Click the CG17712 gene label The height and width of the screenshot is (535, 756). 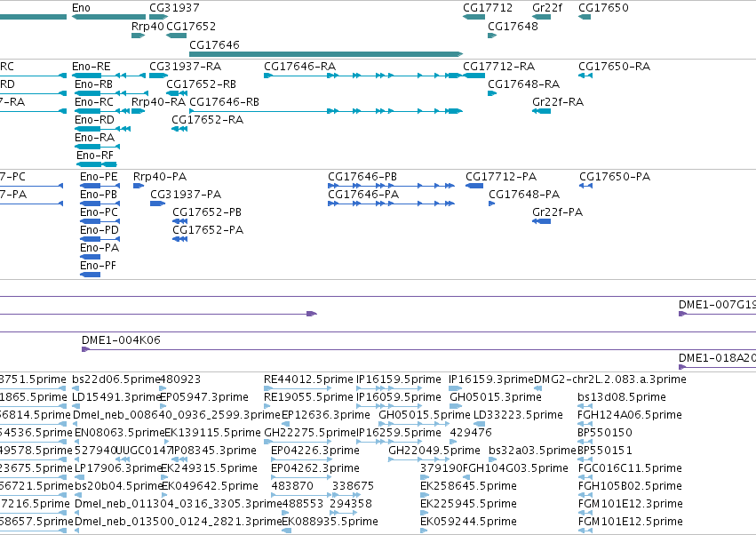(x=488, y=8)
